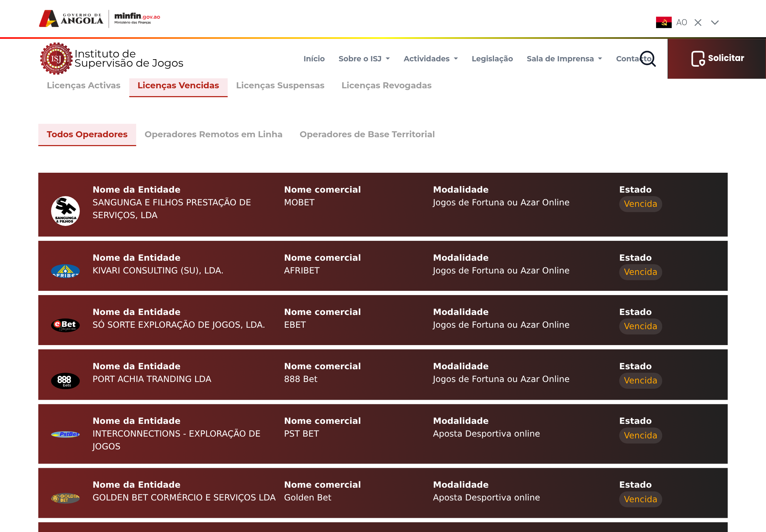Click the Instituto de Supervisão de Jogos title
This screenshot has height=532, width=766.
[x=129, y=59]
